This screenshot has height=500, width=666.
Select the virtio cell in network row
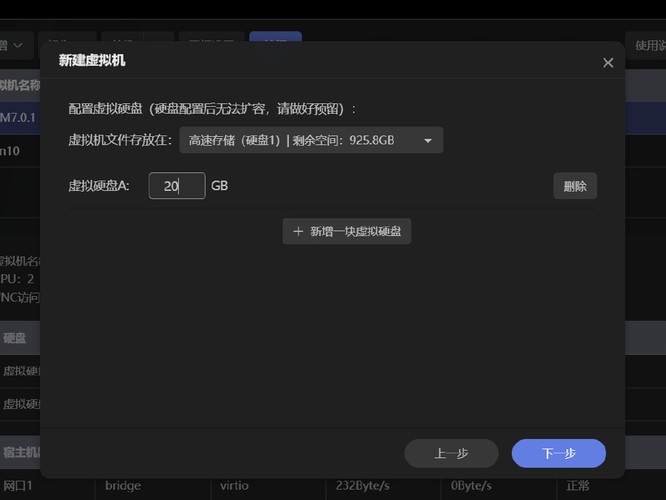point(234,486)
